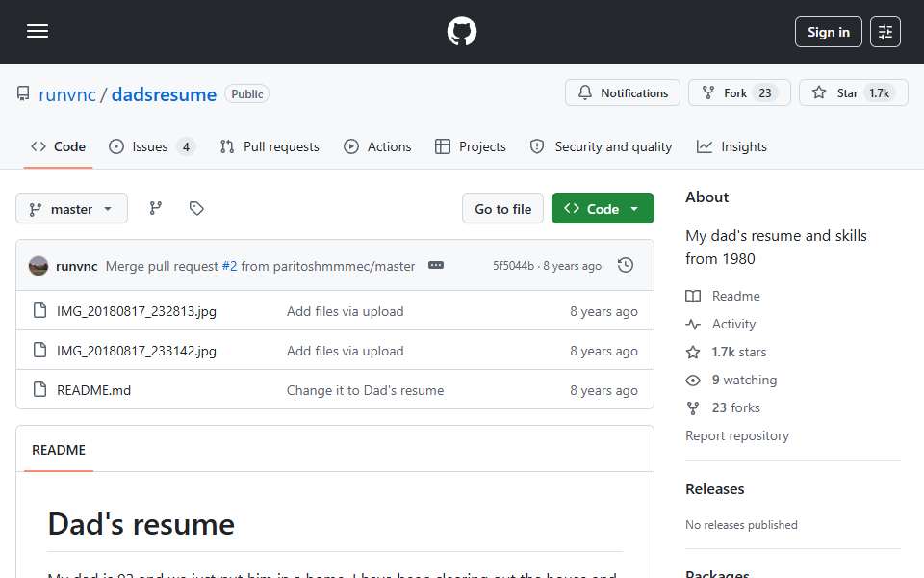Image resolution: width=924 pixels, height=578 pixels.
Task: Open commit 5f5044b link
Action: click(x=513, y=266)
